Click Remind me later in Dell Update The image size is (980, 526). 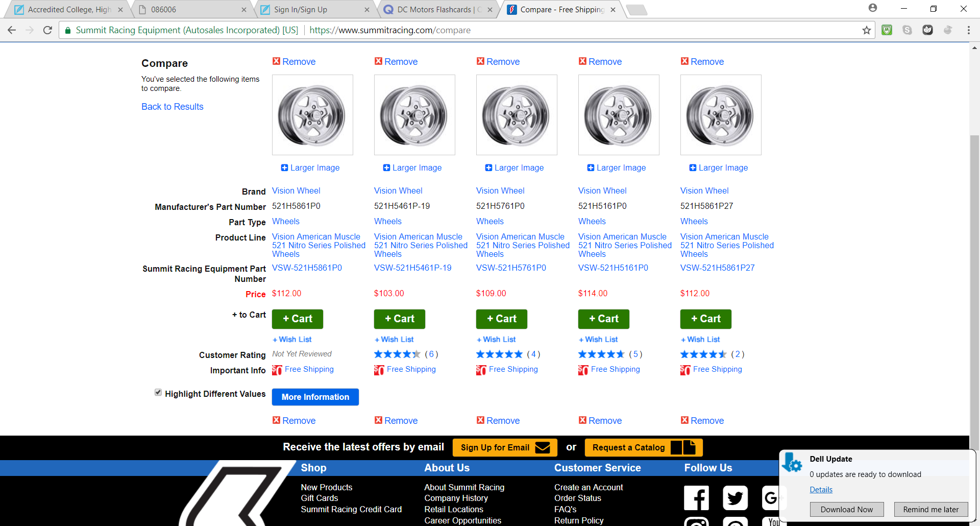pyautogui.click(x=931, y=509)
